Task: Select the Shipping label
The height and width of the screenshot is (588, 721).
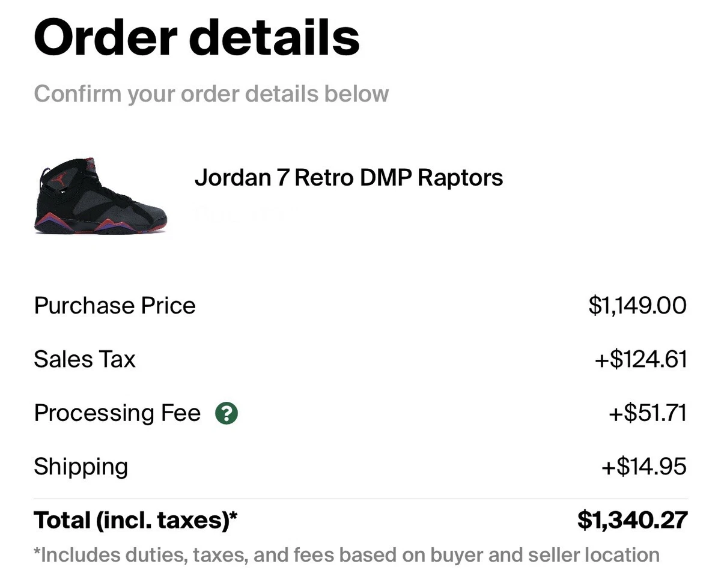Action: point(81,467)
